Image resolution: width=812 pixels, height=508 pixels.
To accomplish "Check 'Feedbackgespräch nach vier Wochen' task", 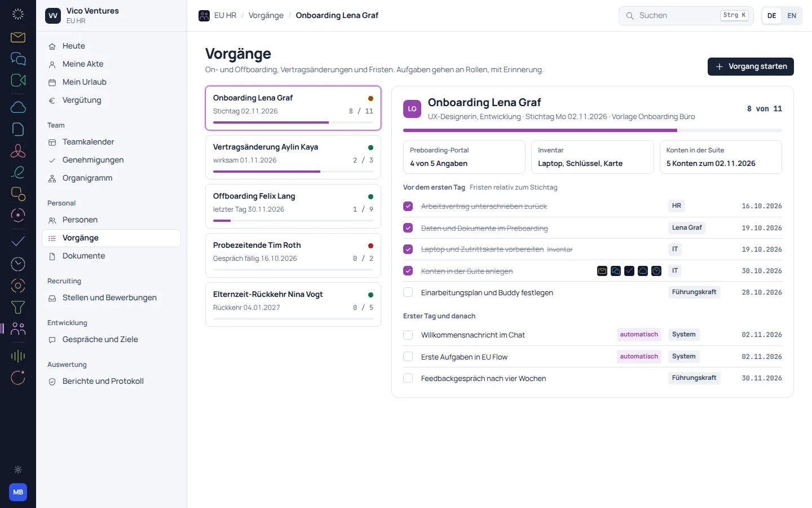I will tap(408, 378).
